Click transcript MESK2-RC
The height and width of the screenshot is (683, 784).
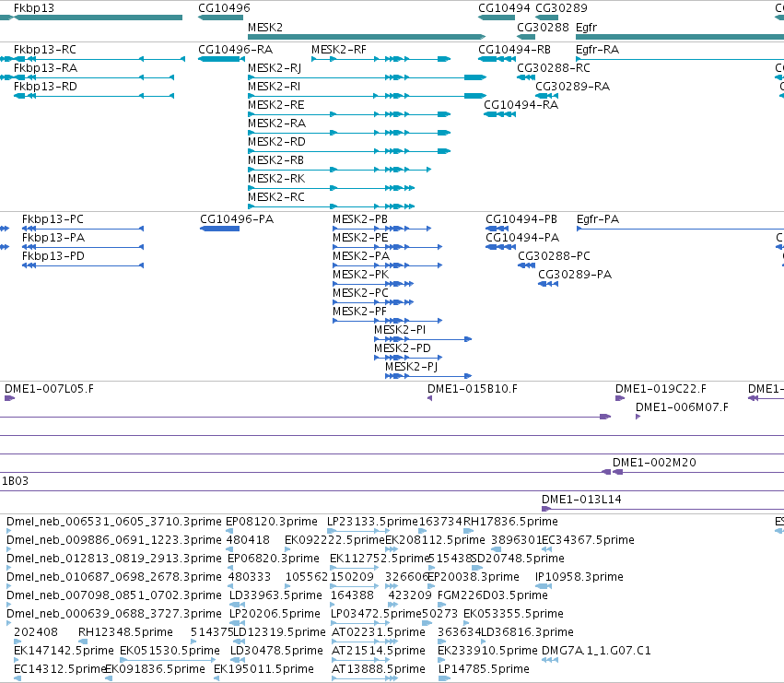(x=276, y=197)
